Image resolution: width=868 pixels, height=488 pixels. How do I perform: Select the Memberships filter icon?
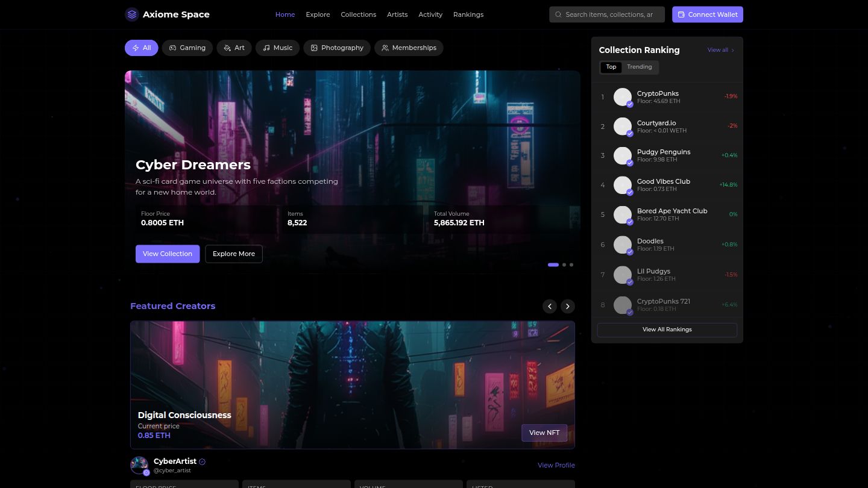pos(385,48)
